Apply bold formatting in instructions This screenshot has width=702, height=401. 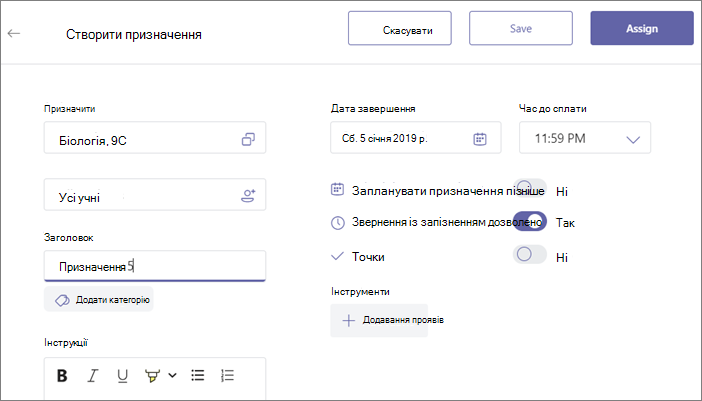point(62,375)
